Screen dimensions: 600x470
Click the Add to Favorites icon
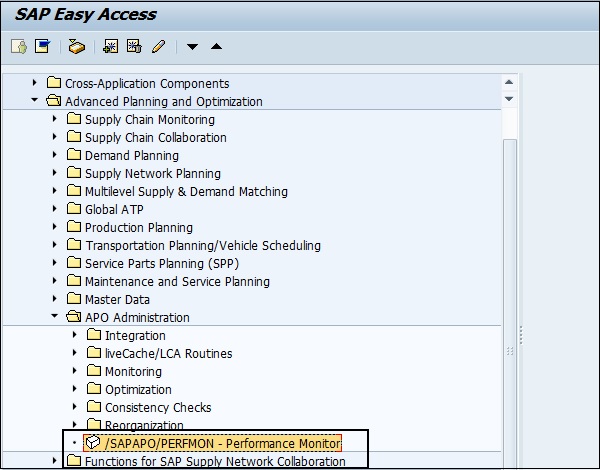pos(111,47)
